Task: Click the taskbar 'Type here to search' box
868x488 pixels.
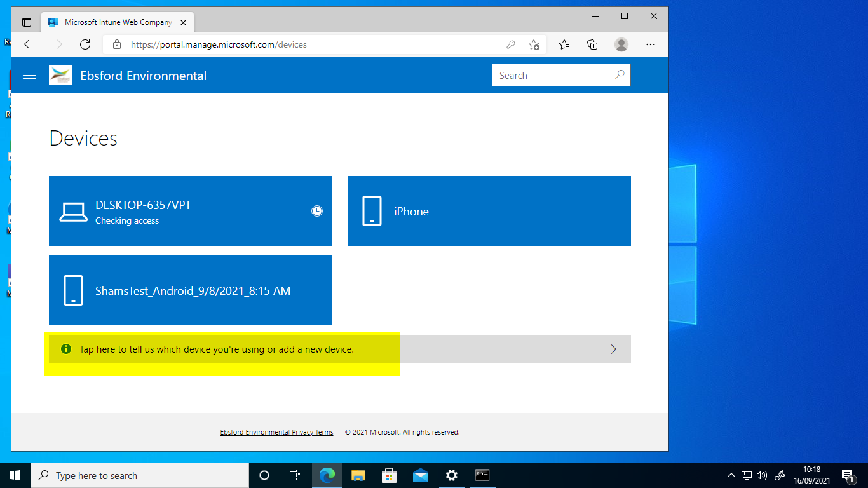Action: click(x=140, y=475)
